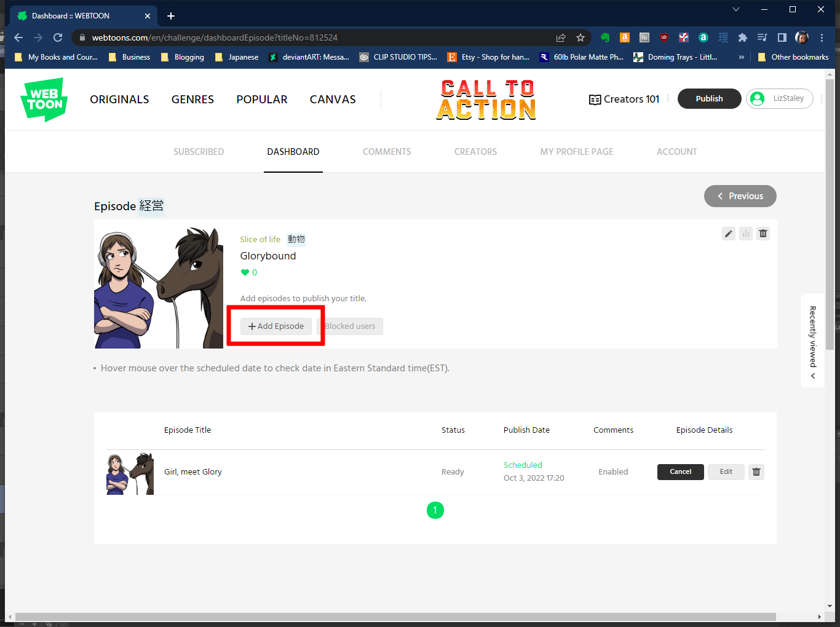Image resolution: width=840 pixels, height=627 pixels.
Task: Open the LizStaley account menu
Action: point(780,98)
